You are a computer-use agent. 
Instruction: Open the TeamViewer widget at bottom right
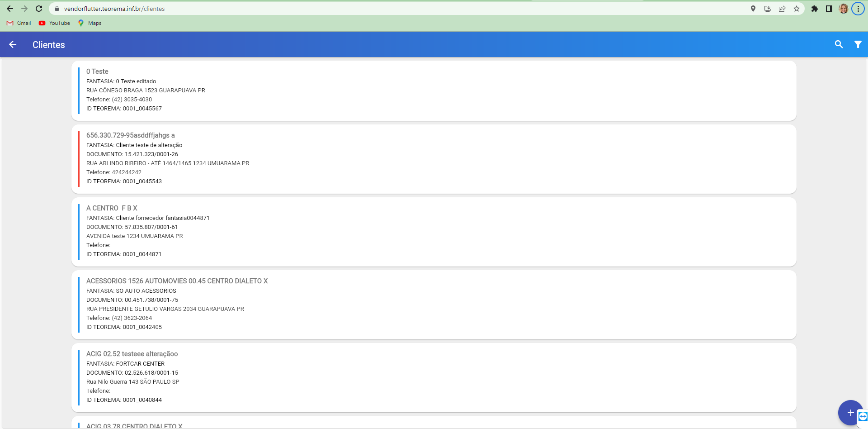click(x=863, y=416)
